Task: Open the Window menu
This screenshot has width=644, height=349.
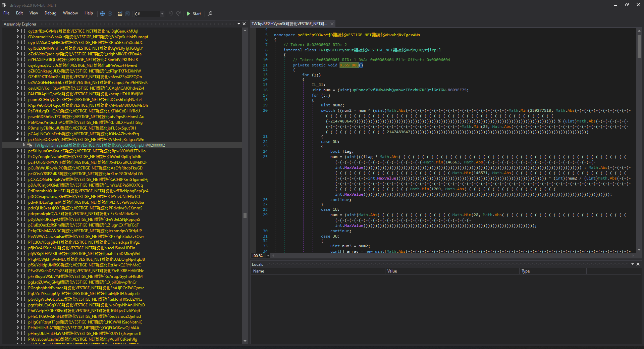Action: point(70,13)
